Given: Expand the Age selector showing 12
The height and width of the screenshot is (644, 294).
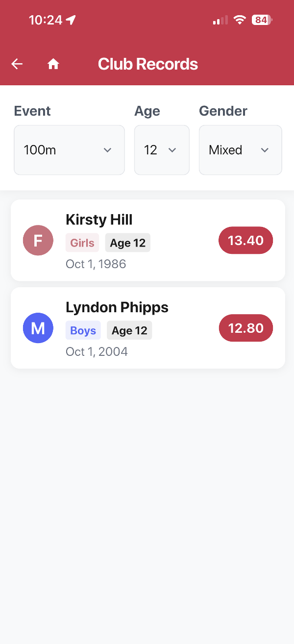Looking at the screenshot, I should 162,149.
